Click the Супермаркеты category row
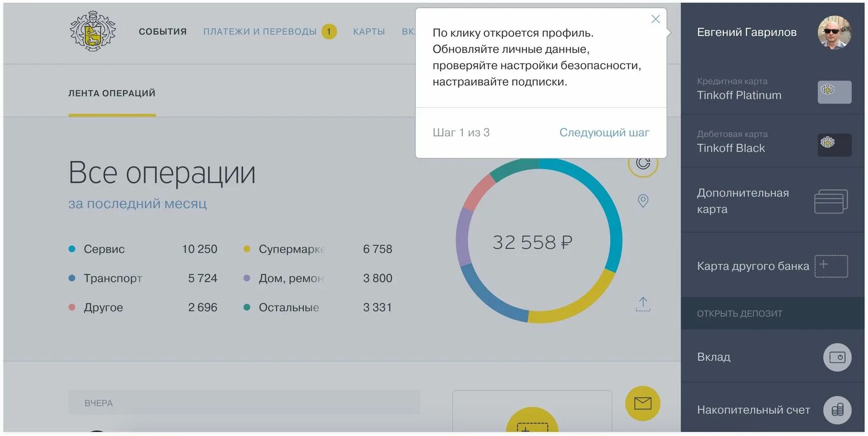 click(x=318, y=249)
